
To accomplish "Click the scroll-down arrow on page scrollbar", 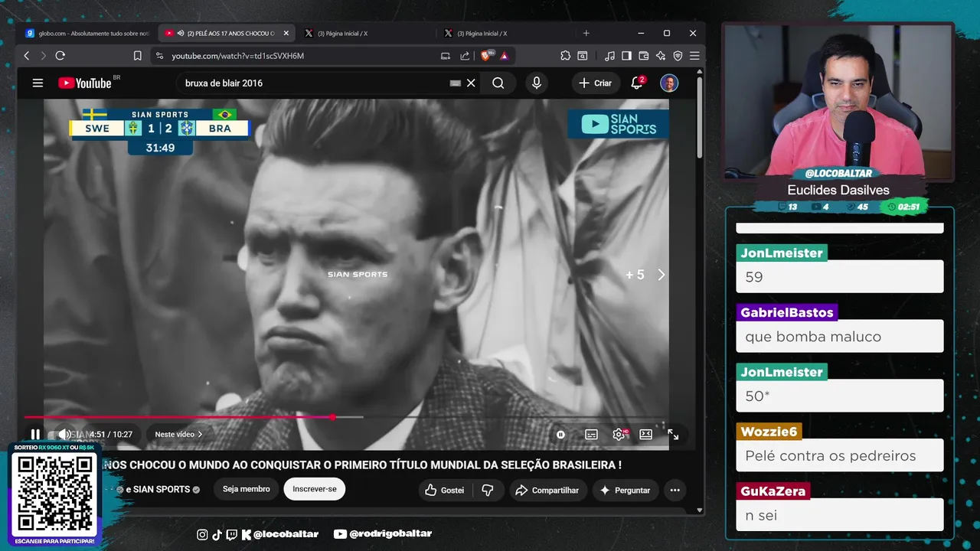I will click(x=700, y=510).
